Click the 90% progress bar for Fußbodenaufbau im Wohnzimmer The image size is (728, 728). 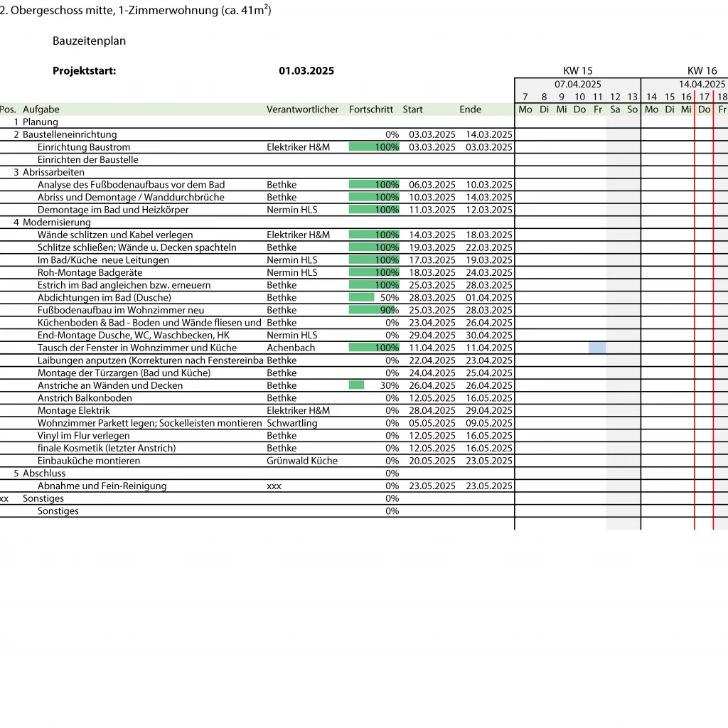371,310
